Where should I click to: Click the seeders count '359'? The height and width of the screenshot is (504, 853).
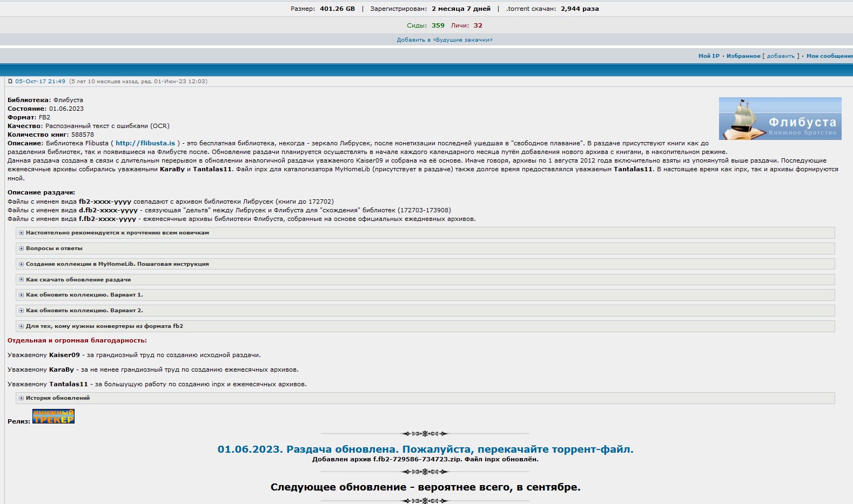click(438, 25)
